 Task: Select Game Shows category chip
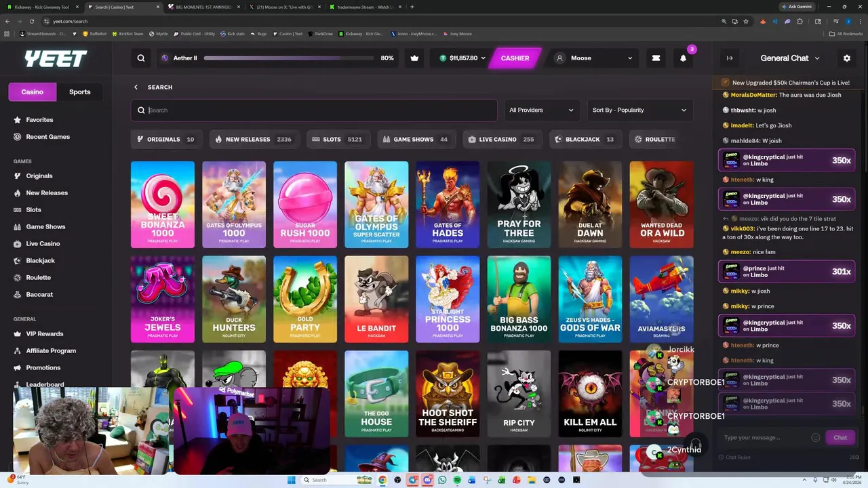tap(416, 140)
